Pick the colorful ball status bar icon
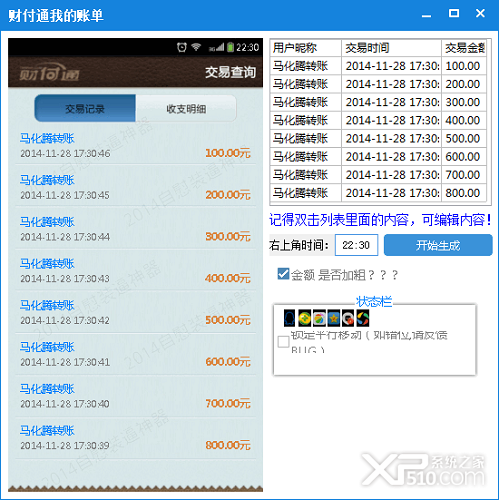This screenshot has width=499, height=500. 319,318
